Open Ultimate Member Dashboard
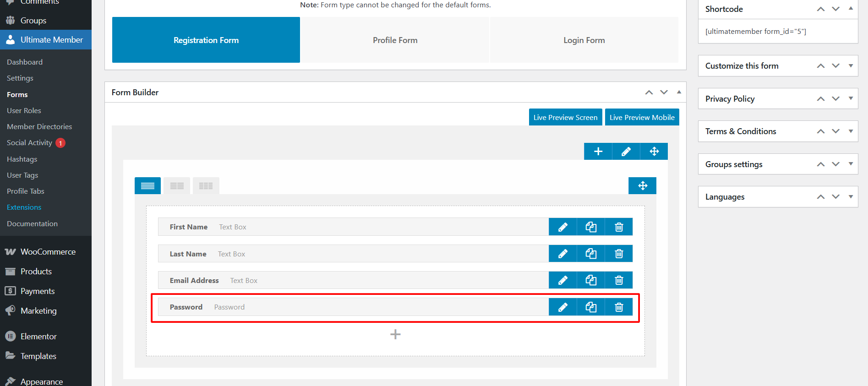Viewport: 868px width, 386px height. 25,62
